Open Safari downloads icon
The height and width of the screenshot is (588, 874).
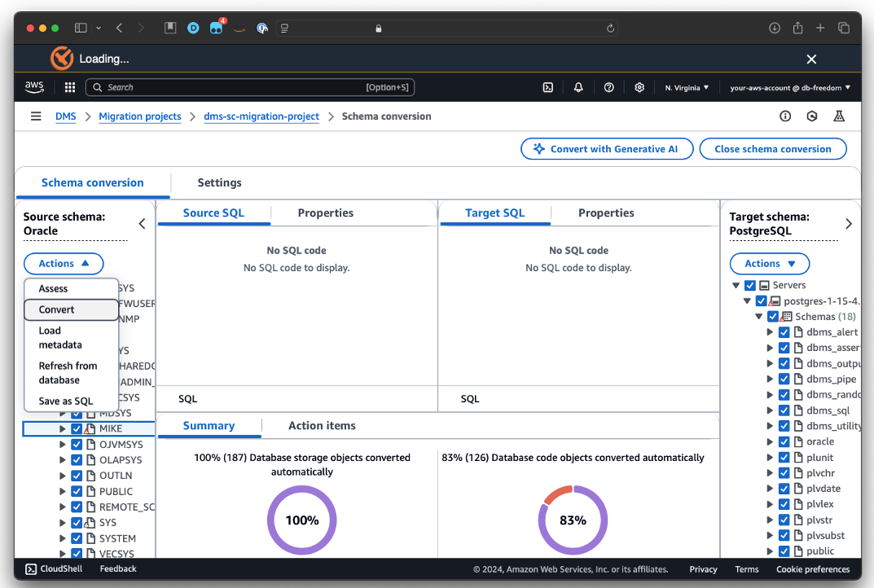tap(775, 28)
